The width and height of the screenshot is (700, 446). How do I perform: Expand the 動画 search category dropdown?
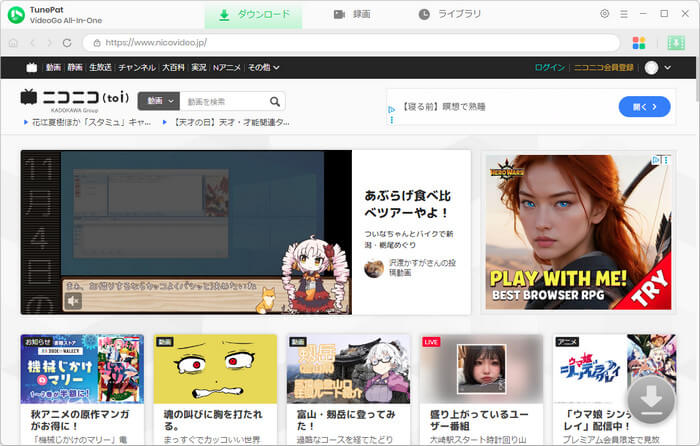coord(161,101)
